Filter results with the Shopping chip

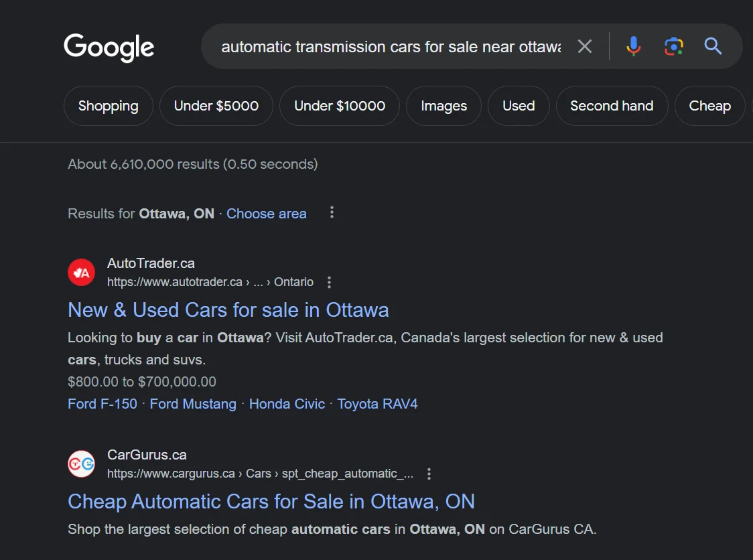pos(108,106)
